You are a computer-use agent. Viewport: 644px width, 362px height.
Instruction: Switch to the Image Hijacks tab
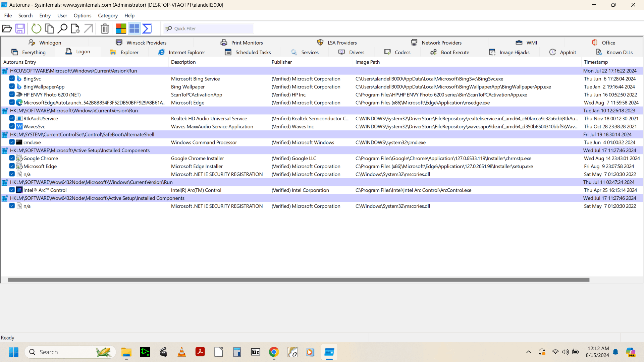pos(509,52)
